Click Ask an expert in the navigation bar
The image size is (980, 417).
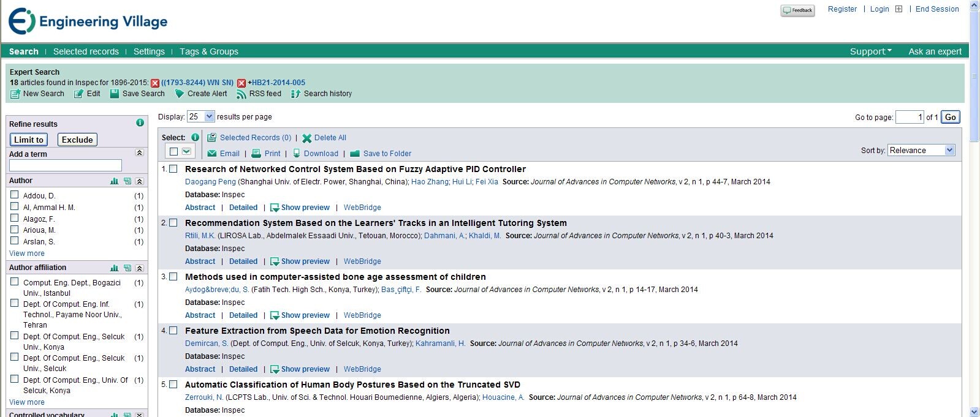(x=935, y=51)
